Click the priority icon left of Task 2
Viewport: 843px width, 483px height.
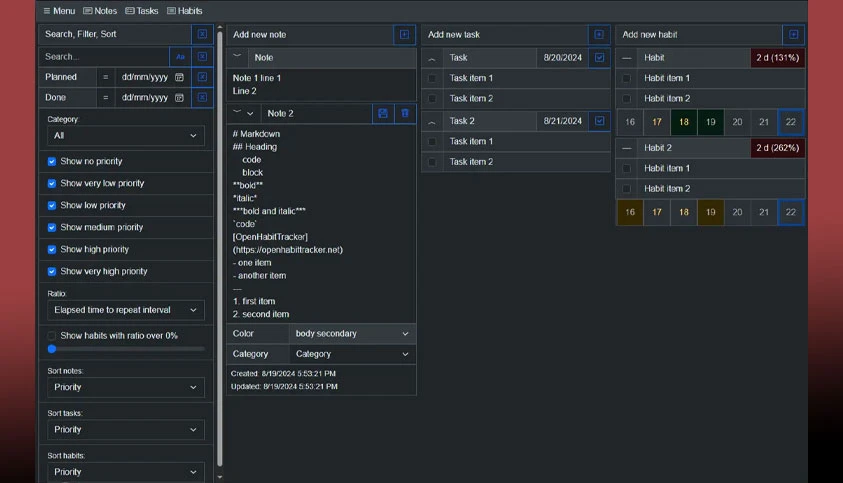(432, 122)
